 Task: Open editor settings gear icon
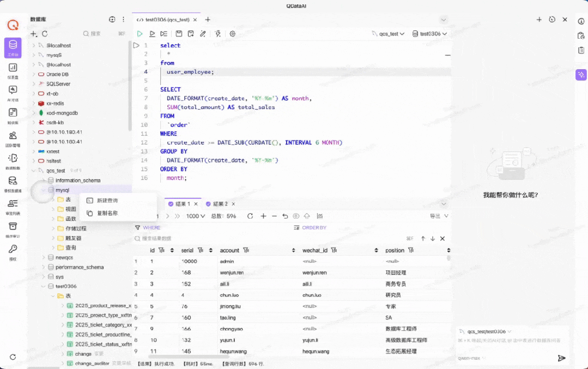(x=233, y=34)
